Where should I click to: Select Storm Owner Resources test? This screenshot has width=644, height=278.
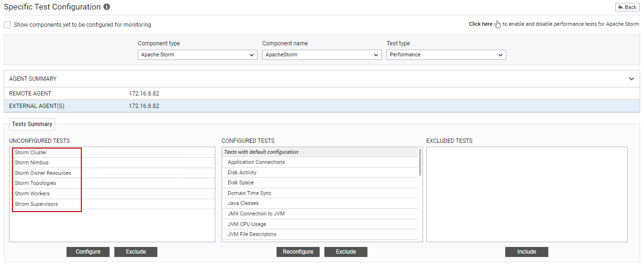(x=112, y=173)
